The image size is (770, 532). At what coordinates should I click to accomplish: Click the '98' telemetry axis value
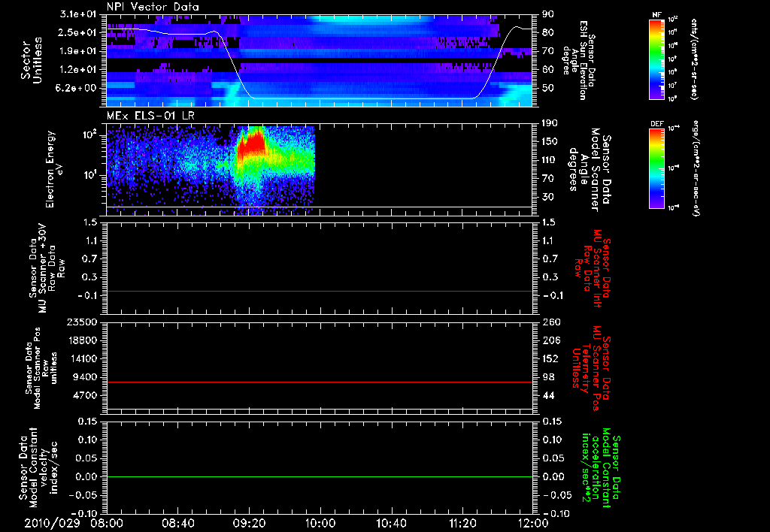548,377
